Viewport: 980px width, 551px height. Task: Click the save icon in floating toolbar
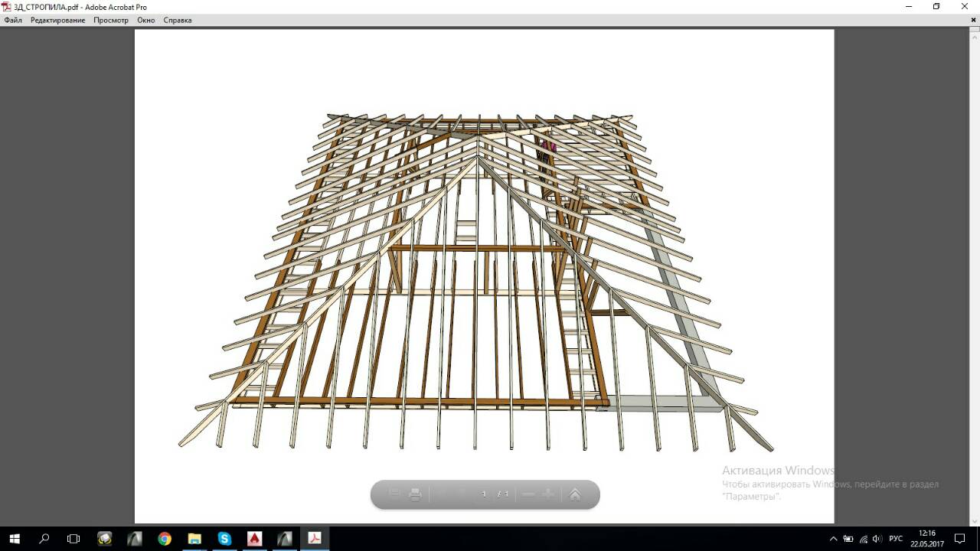394,494
